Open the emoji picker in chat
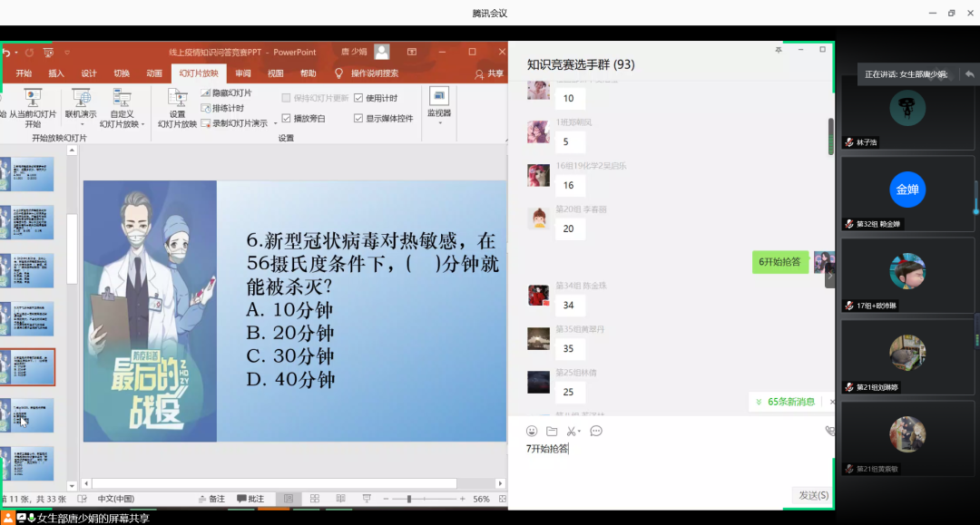Screen dimensions: 980x525 [x=532, y=431]
